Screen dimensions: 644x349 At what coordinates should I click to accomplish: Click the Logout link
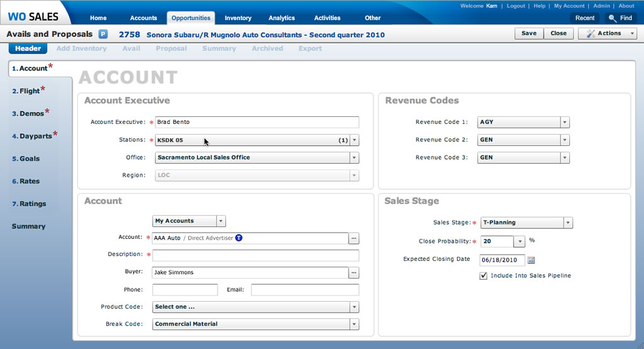[x=515, y=6]
